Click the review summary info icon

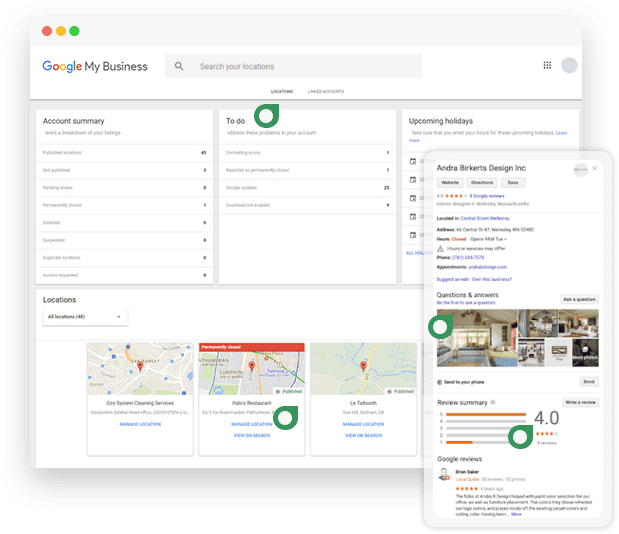(x=492, y=402)
